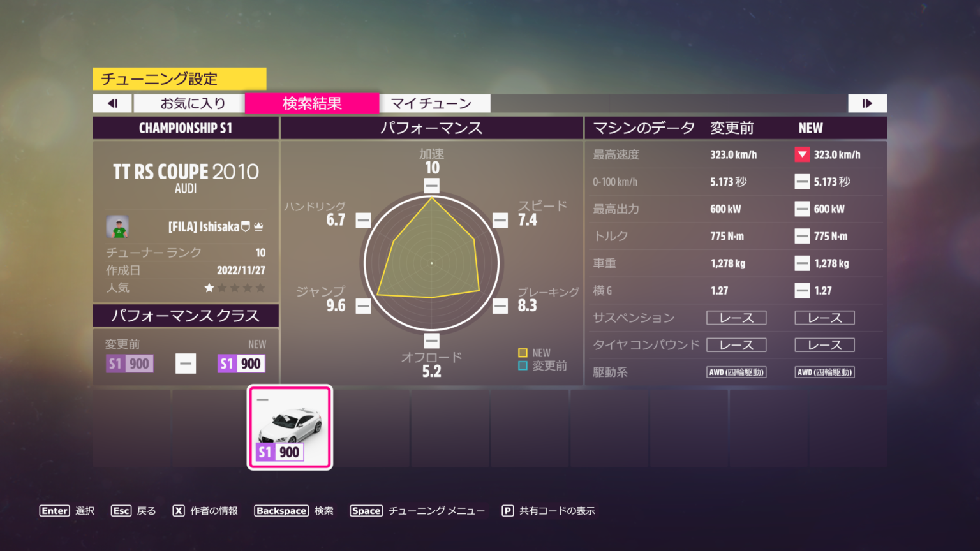
Task: Select the white Audi TT tune thumbnail
Action: click(290, 427)
